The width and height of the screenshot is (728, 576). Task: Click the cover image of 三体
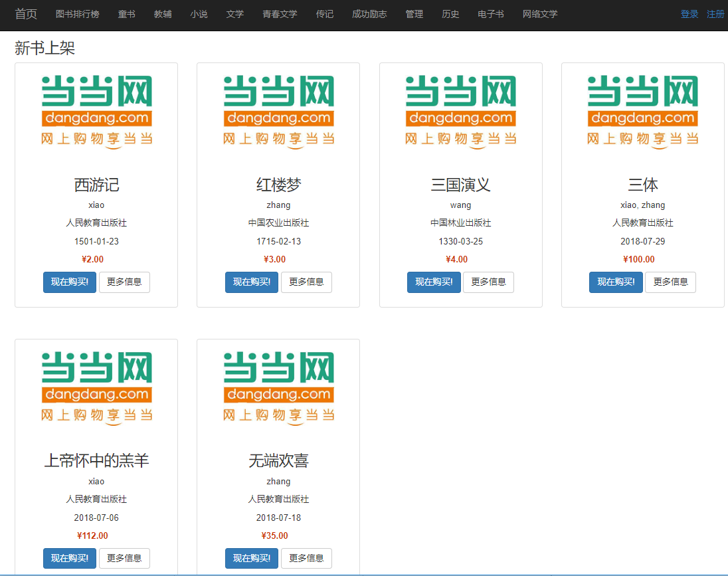pyautogui.click(x=642, y=112)
